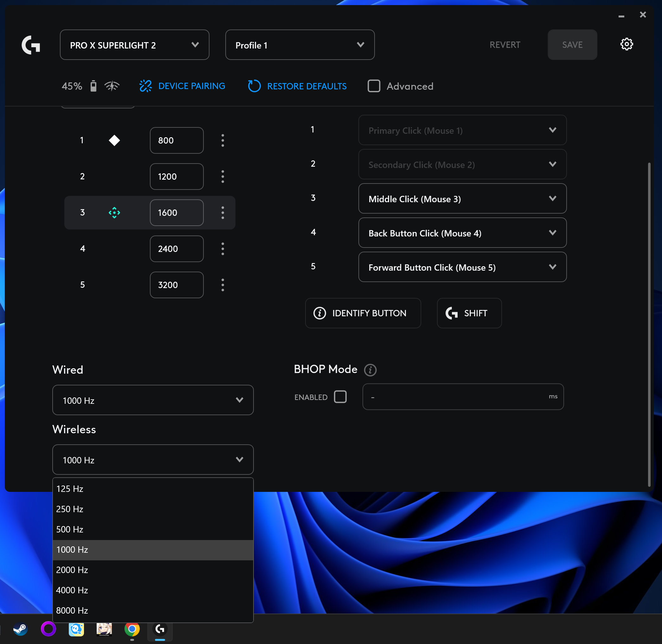Image resolution: width=662 pixels, height=644 pixels.
Task: Select 4000 Hz from the list
Action: click(x=72, y=590)
